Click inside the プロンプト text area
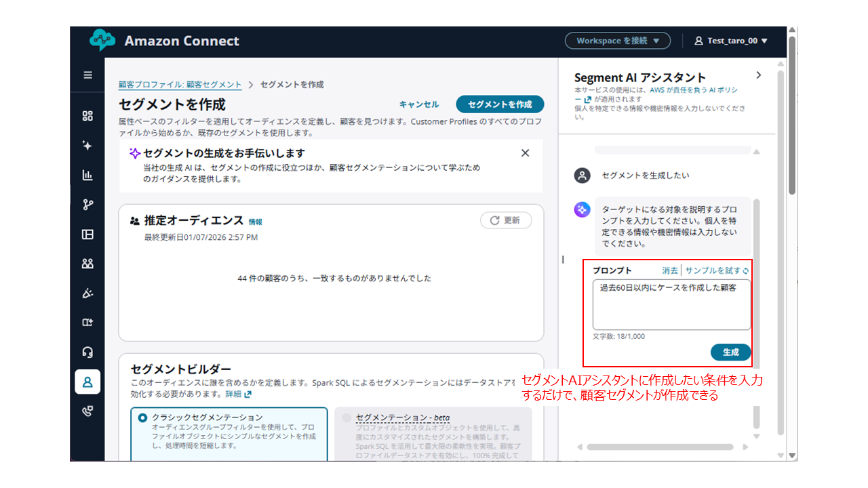868x488 pixels. point(671,304)
